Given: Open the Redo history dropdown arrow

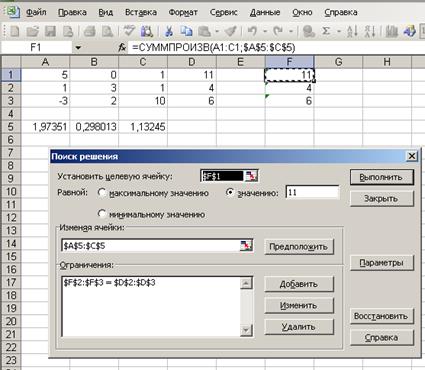Looking at the screenshot, I should click(291, 32).
